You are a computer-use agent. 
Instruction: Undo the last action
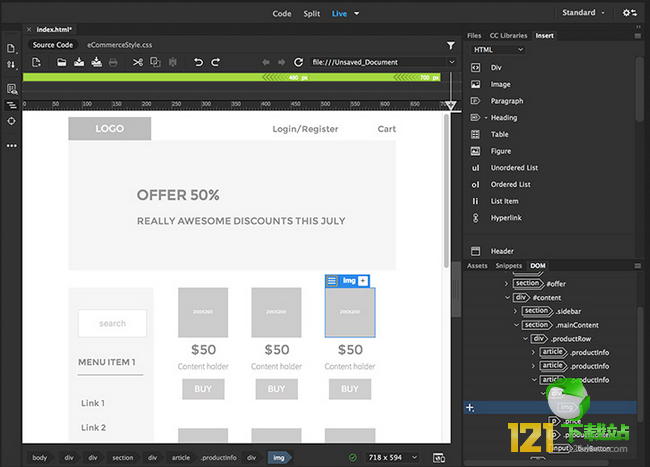point(198,62)
